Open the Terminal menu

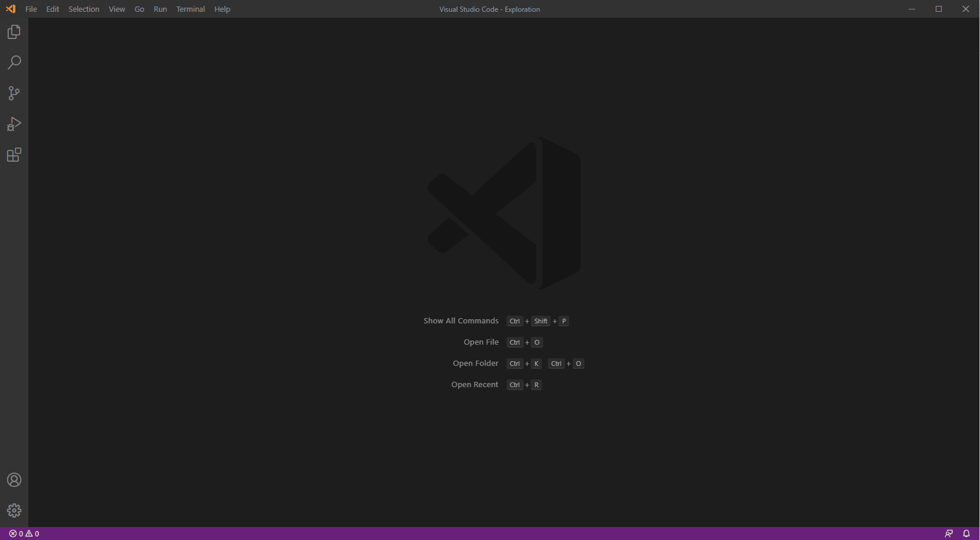coord(191,9)
